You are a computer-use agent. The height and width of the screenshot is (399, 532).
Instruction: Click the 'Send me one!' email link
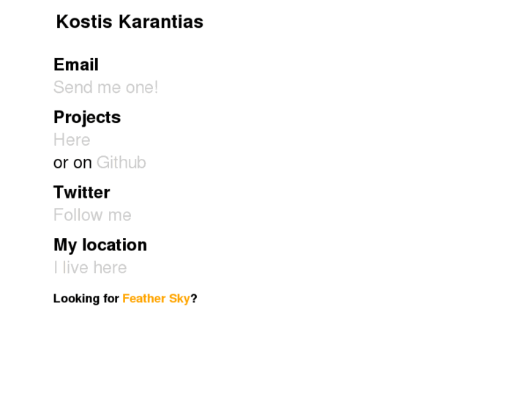pos(105,88)
